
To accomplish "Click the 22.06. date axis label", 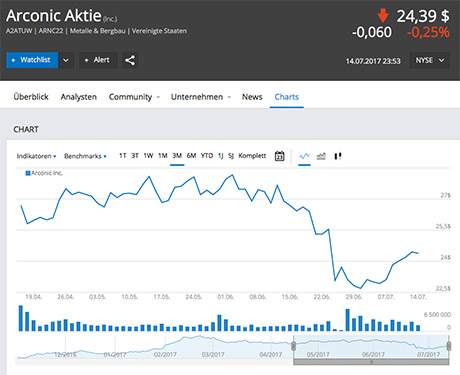I will (322, 297).
